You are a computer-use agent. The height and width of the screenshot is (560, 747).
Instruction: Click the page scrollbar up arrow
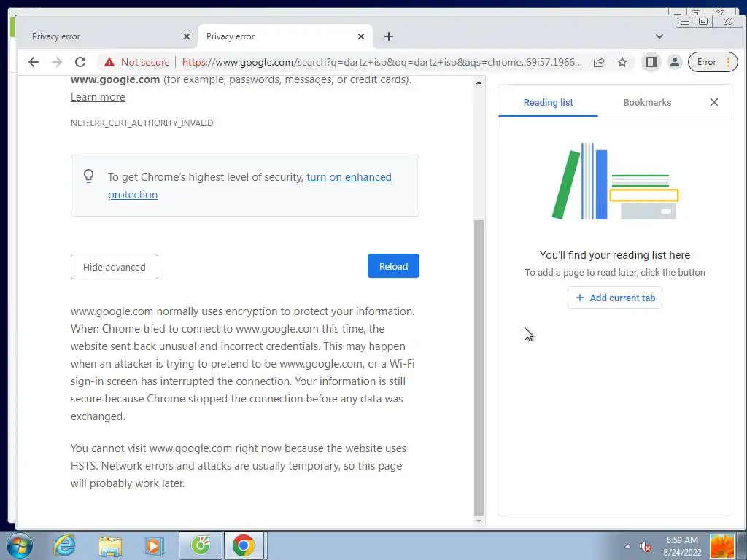tap(479, 83)
